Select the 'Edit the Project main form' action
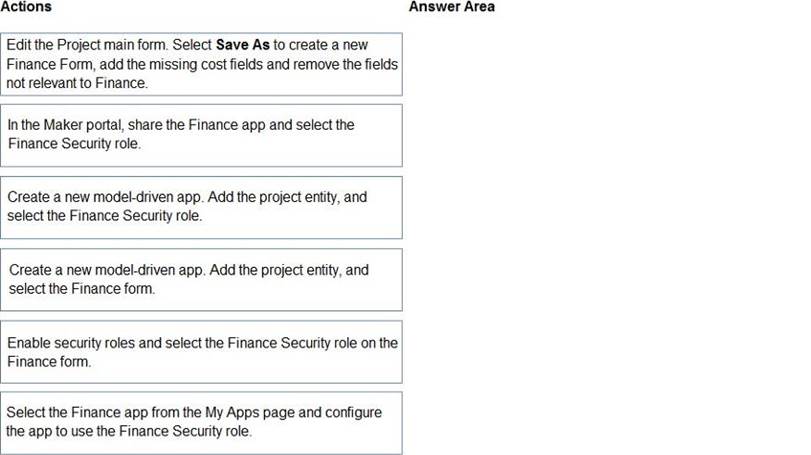Image resolution: width=811 pixels, height=455 pixels. pos(202,64)
